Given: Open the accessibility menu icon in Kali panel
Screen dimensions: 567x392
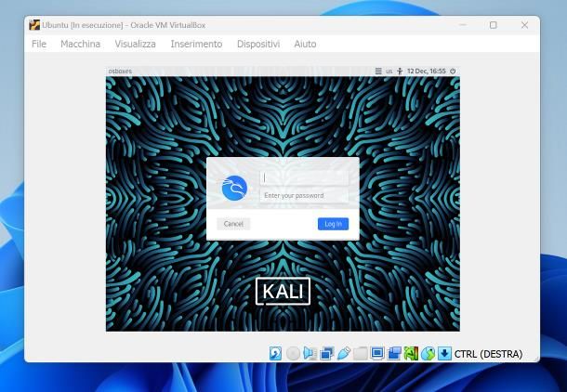Looking at the screenshot, I should click(400, 72).
